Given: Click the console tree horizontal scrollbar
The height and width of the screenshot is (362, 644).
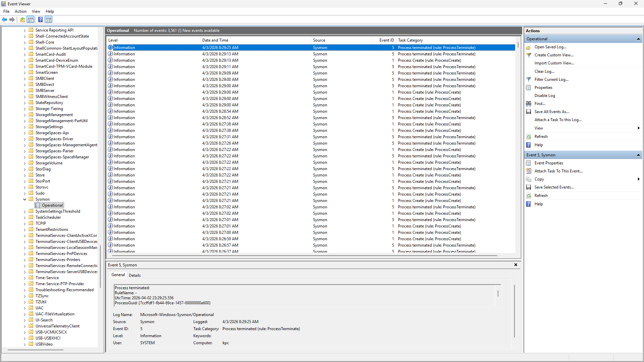Looking at the screenshot, I should [x=36, y=350].
